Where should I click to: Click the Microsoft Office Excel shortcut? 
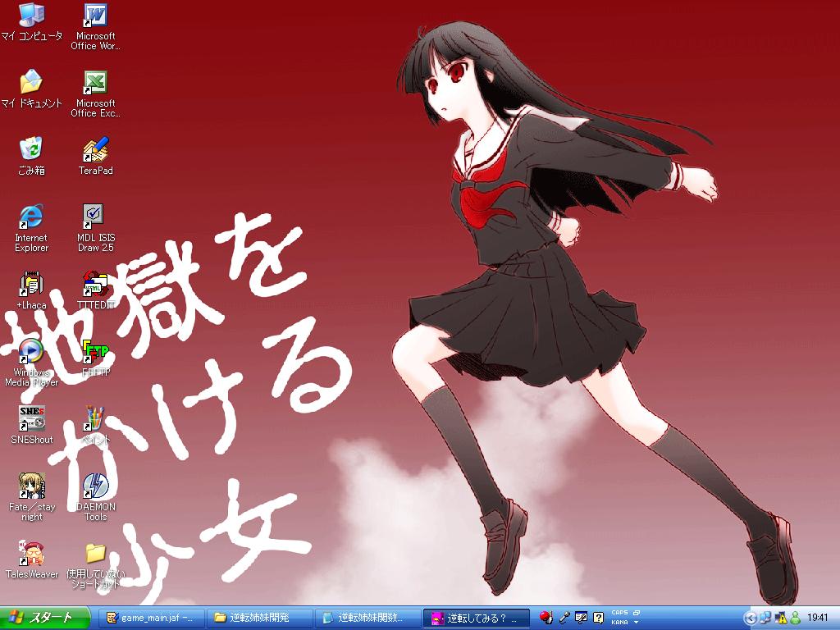pos(95,94)
